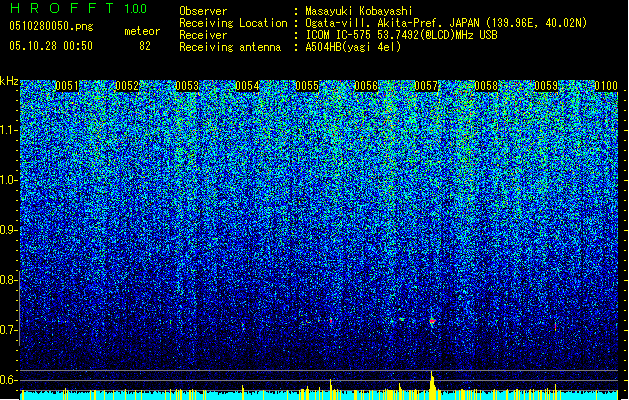The height and width of the screenshot is (400, 629).
Task: Click the 0057 time marker
Action: click(426, 86)
